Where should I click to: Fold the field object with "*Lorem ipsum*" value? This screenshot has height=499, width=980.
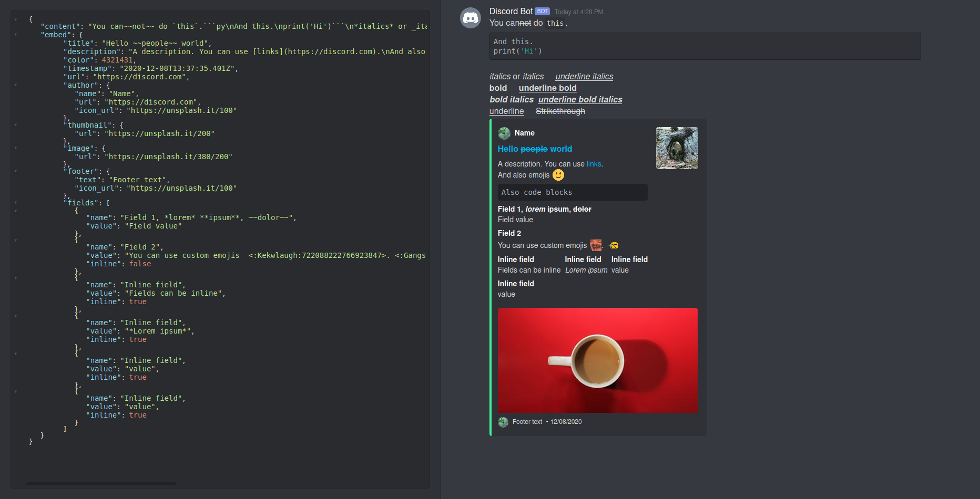16,316
